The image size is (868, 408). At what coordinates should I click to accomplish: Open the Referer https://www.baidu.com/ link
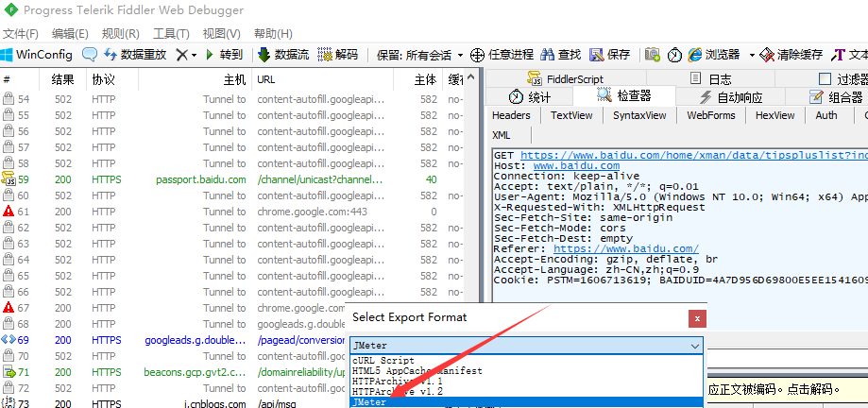[x=626, y=249]
